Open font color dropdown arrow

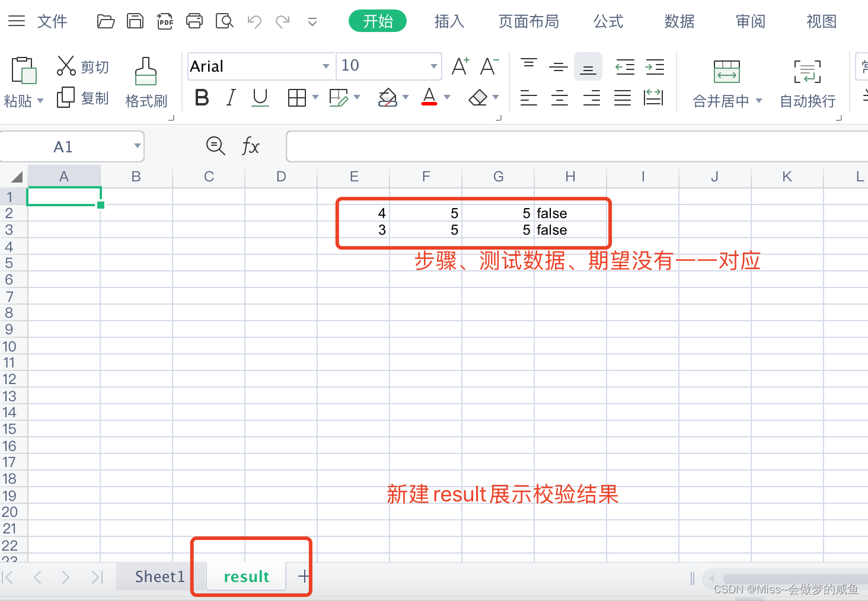(447, 97)
